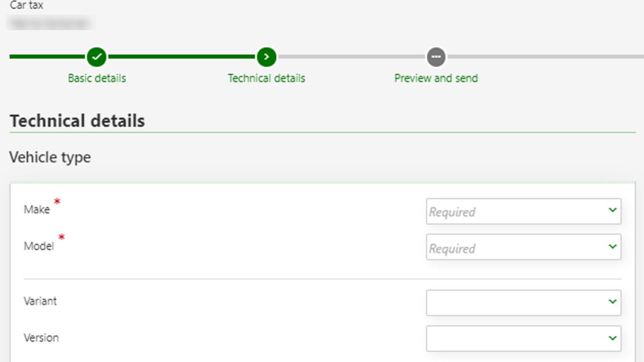
Task: Click inside the empty Variant combo box
Action: [515, 302]
